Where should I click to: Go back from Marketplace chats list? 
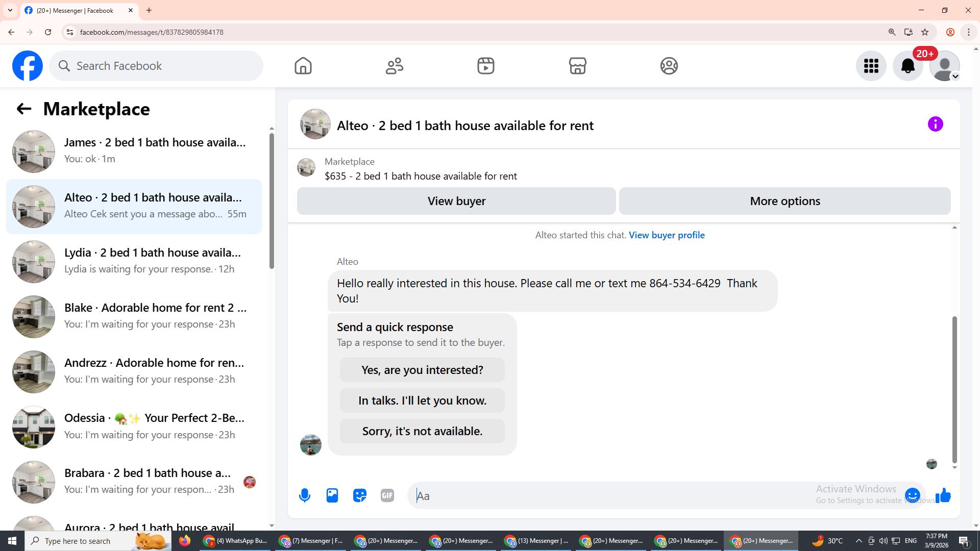(x=24, y=109)
